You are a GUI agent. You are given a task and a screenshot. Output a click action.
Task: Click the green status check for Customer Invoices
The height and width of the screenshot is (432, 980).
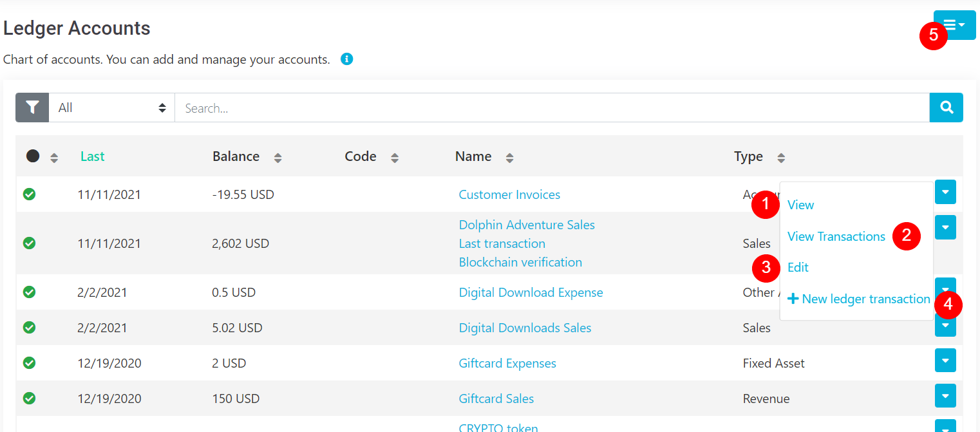point(29,194)
